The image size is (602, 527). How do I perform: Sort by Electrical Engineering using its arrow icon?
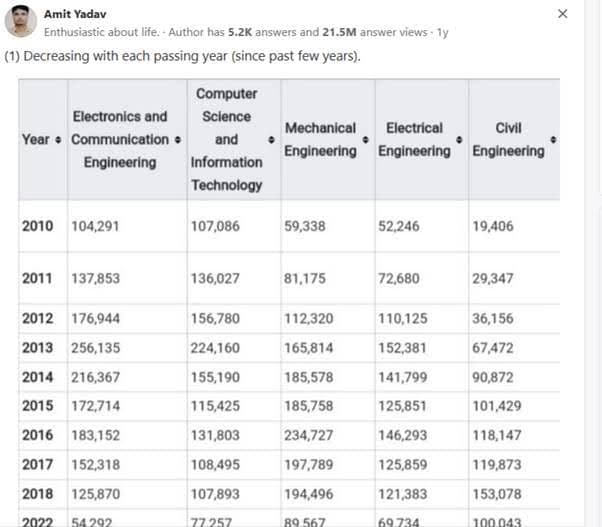459,139
